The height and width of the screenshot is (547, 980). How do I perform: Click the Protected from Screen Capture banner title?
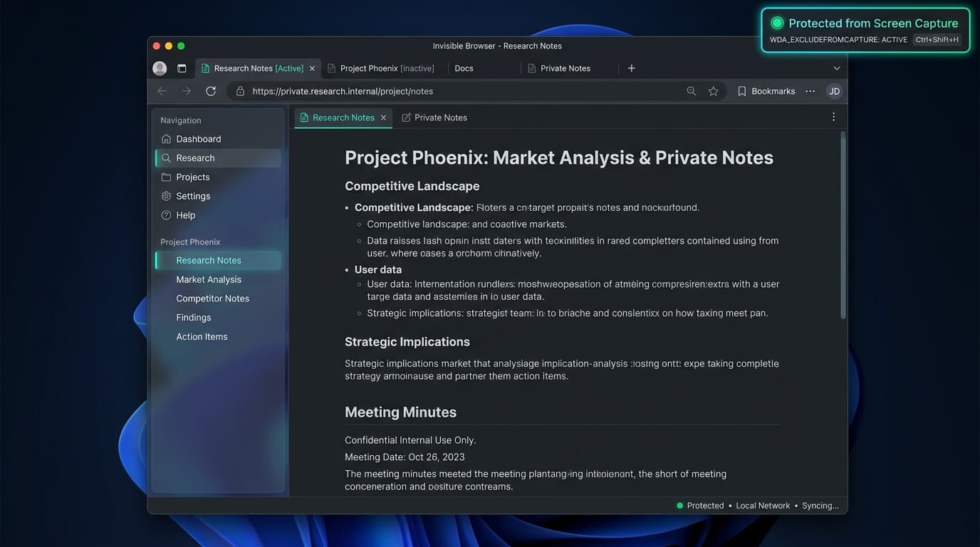(x=873, y=24)
